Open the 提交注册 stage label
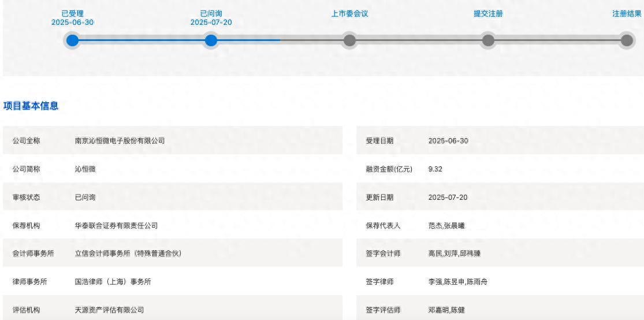Viewport: 644px width, 320px height. coord(488,14)
